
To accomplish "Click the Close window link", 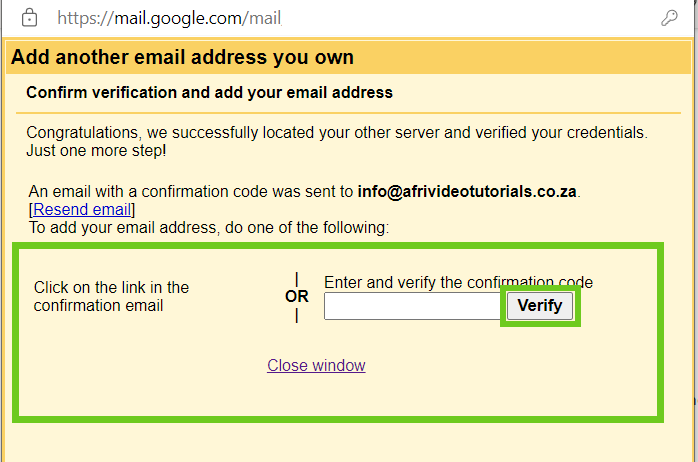I will [316, 365].
